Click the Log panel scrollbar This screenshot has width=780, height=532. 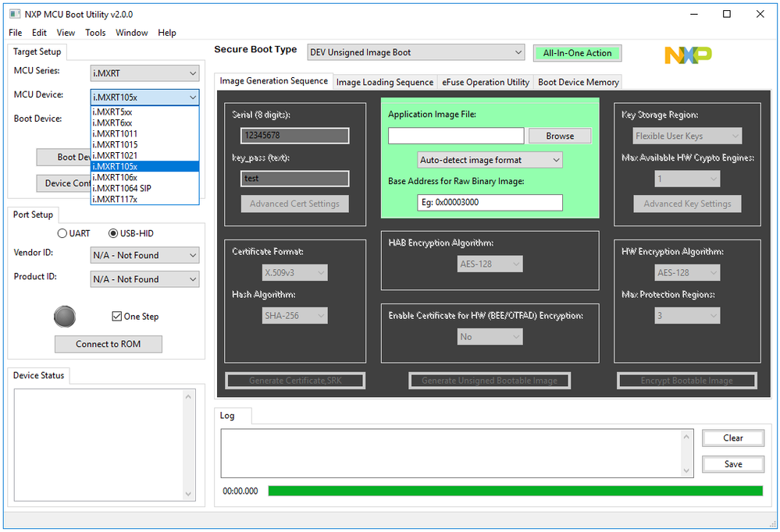pos(686,453)
